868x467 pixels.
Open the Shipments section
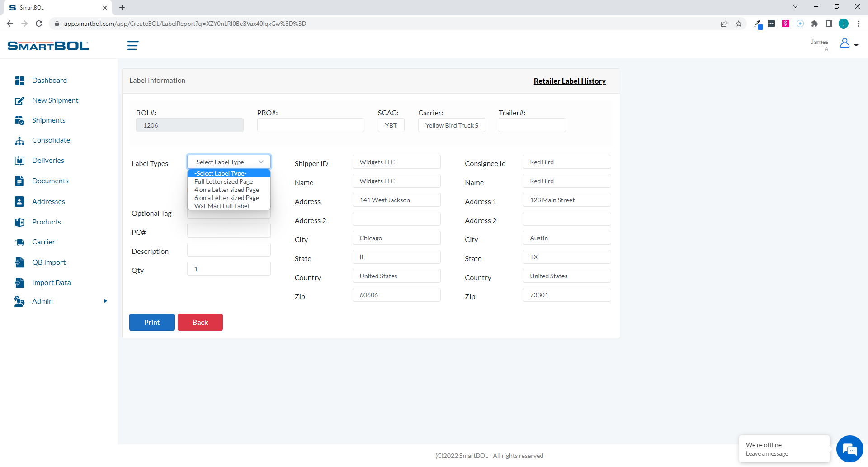point(49,120)
